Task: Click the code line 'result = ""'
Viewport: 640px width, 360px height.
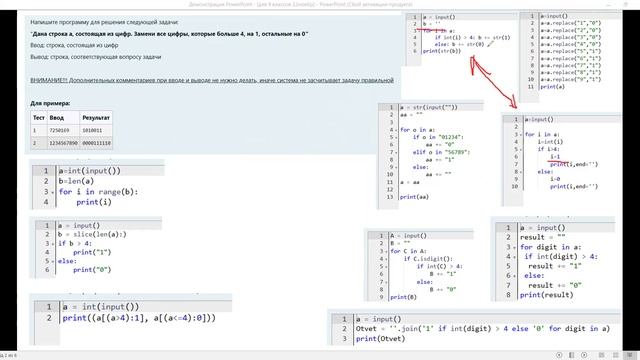Action: pyautogui.click(x=543, y=238)
